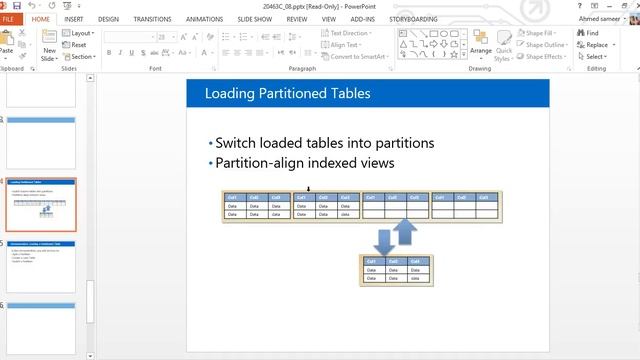Select the oval shape in gallery
The image size is (640, 360).
(x=444, y=33)
